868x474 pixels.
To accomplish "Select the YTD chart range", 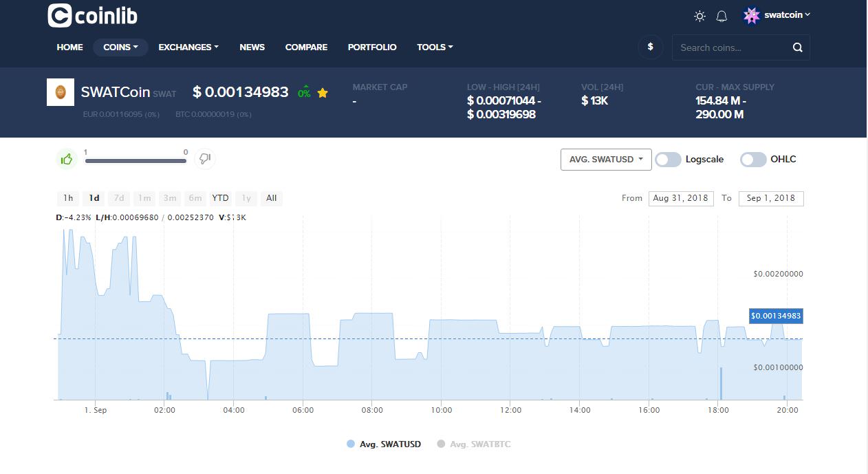I will pos(220,198).
